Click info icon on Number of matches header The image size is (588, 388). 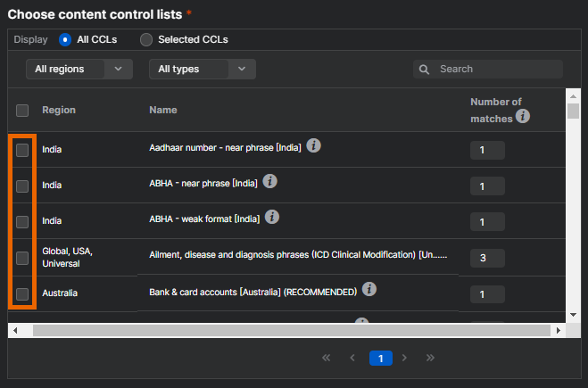[523, 116]
